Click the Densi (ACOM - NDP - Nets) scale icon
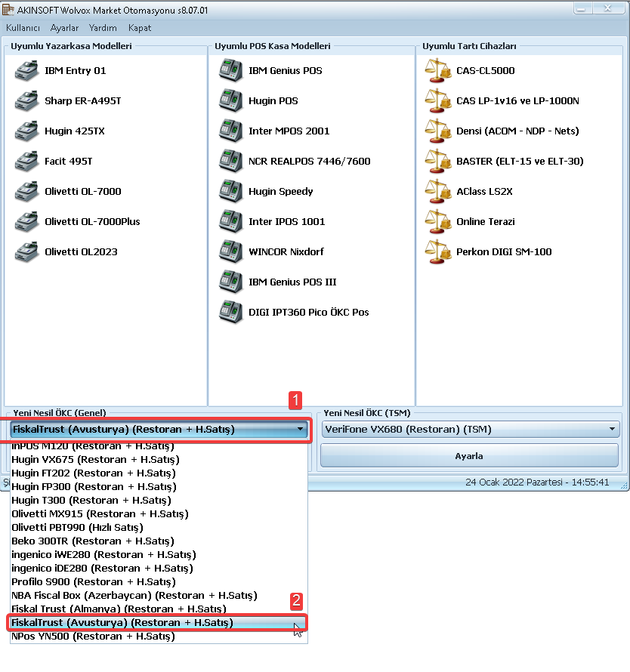Image resolution: width=630 pixels, height=672 pixels. (438, 131)
